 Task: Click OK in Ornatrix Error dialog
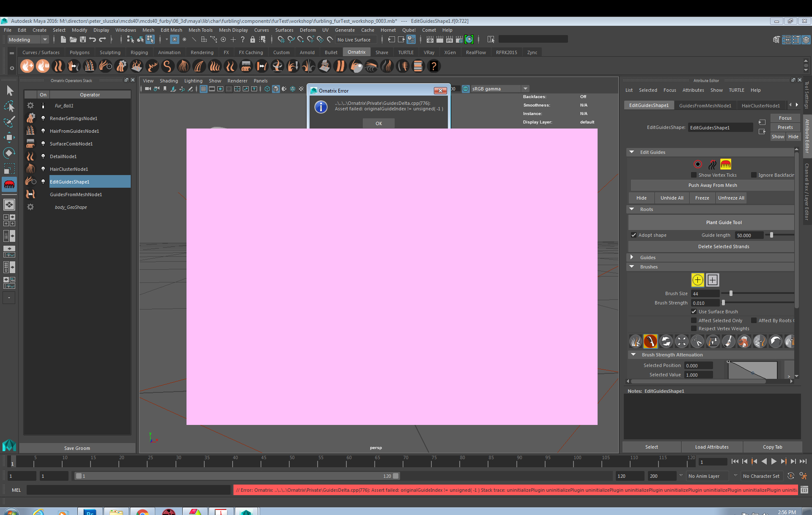pyautogui.click(x=379, y=123)
